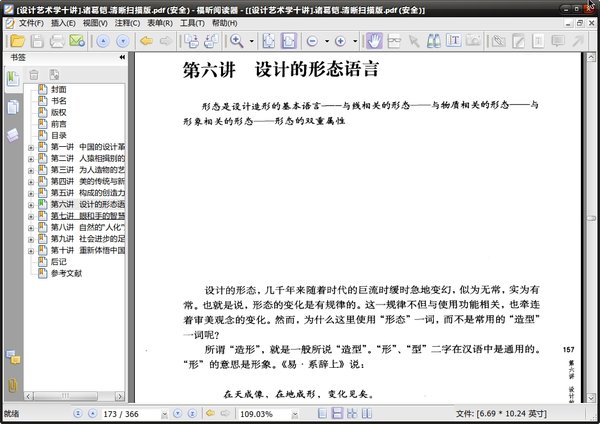
Task: Expand the 第一讲 bookmark node
Action: (x=31, y=147)
